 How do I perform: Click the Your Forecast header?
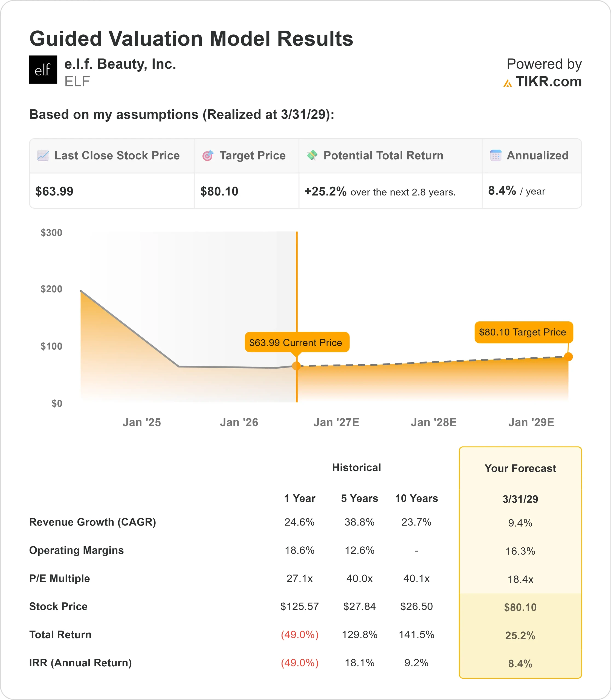pyautogui.click(x=520, y=468)
